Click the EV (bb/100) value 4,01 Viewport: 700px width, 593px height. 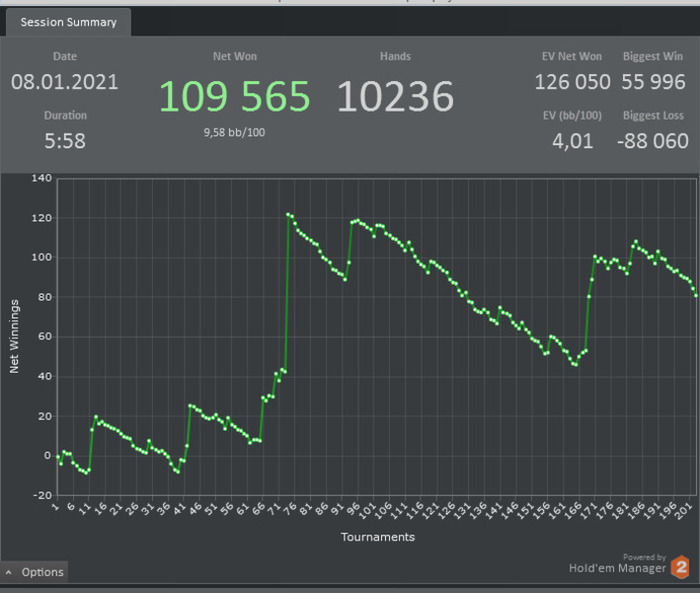(572, 142)
